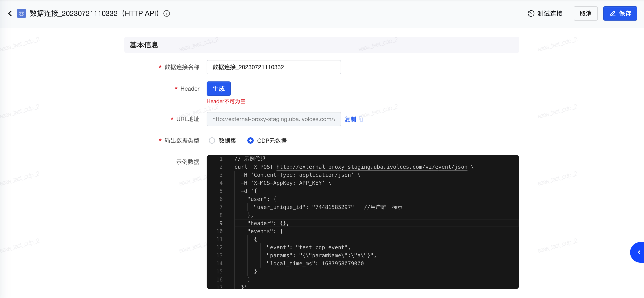The width and height of the screenshot is (644, 298).
Task: Click the "local_time_ms" code line
Action: [x=315, y=264]
